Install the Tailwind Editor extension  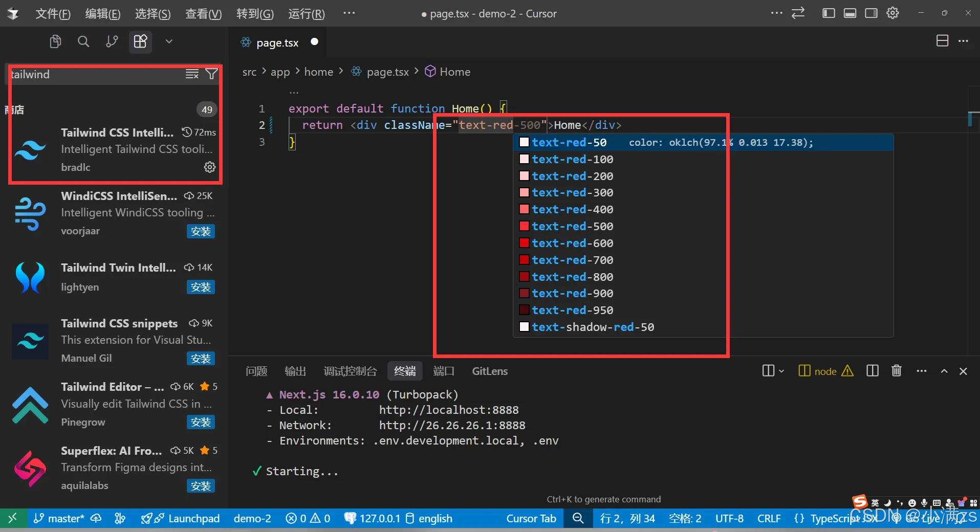[201, 423]
